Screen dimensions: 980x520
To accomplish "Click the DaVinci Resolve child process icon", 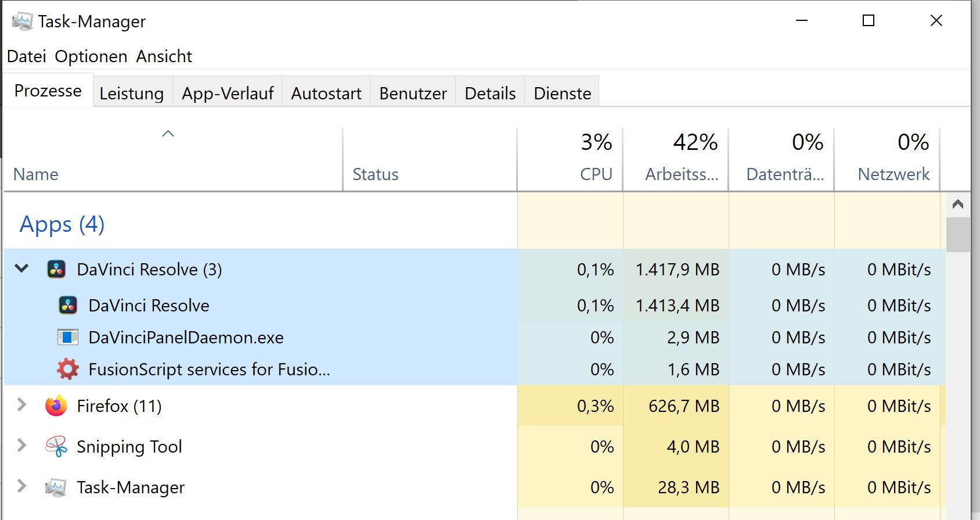I will (x=68, y=306).
